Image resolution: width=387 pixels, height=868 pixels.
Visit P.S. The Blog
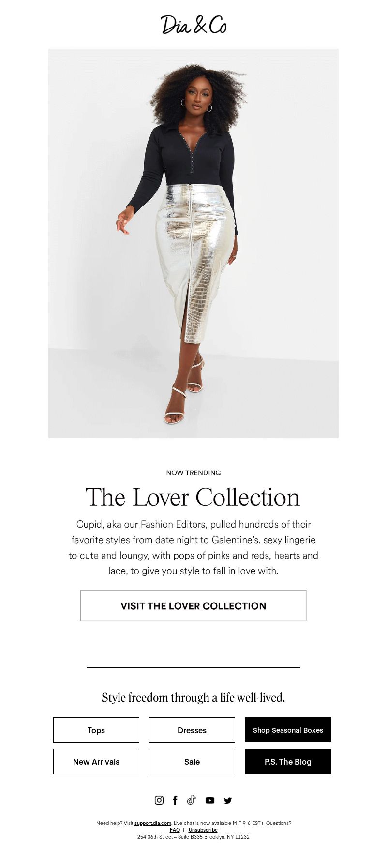coord(288,761)
